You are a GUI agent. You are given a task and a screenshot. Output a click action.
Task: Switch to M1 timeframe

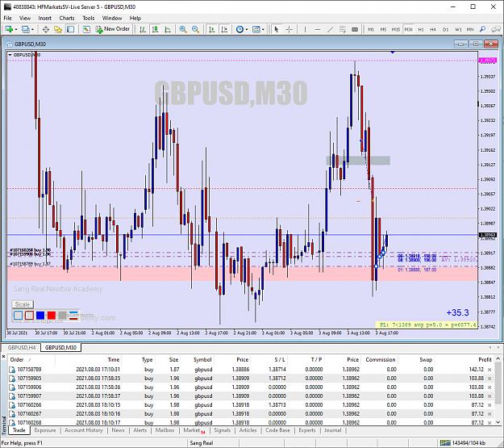[371, 29]
